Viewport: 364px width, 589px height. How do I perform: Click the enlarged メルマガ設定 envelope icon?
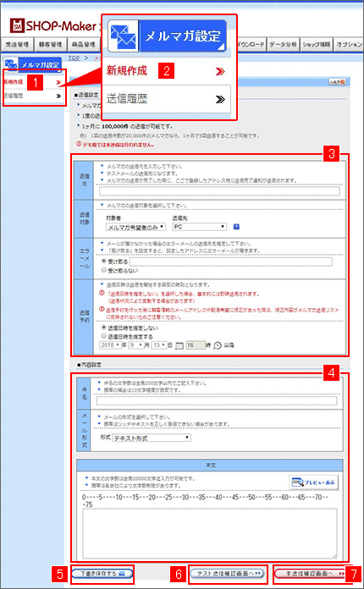[x=124, y=36]
